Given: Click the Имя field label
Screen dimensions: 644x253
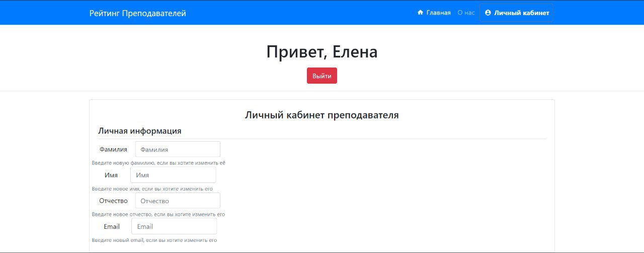Looking at the screenshot, I should (x=111, y=175).
